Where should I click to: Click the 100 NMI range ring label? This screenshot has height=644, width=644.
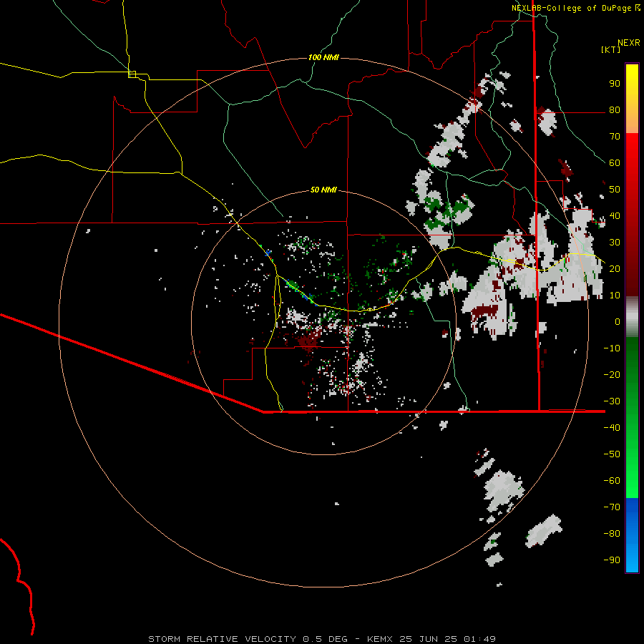click(323, 57)
